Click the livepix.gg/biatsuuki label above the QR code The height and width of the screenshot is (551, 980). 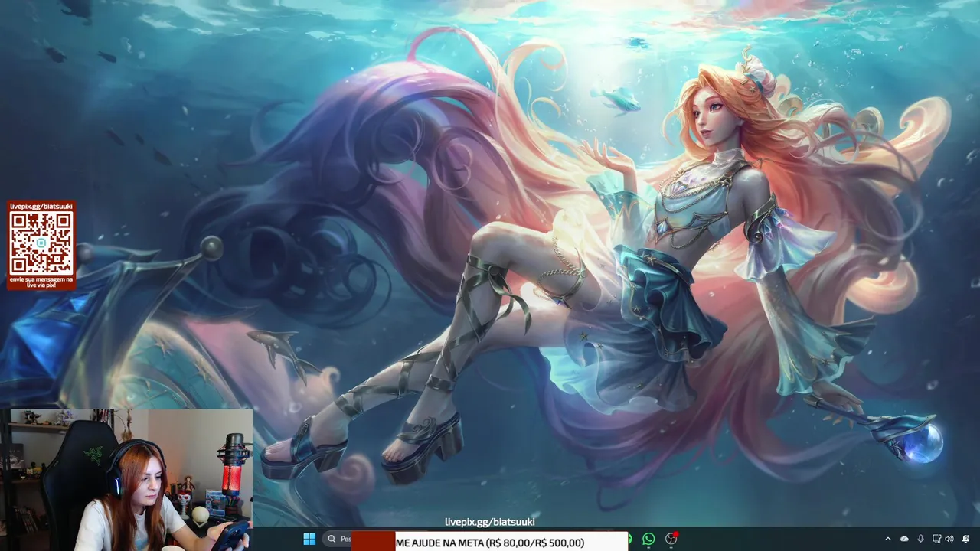pos(41,207)
